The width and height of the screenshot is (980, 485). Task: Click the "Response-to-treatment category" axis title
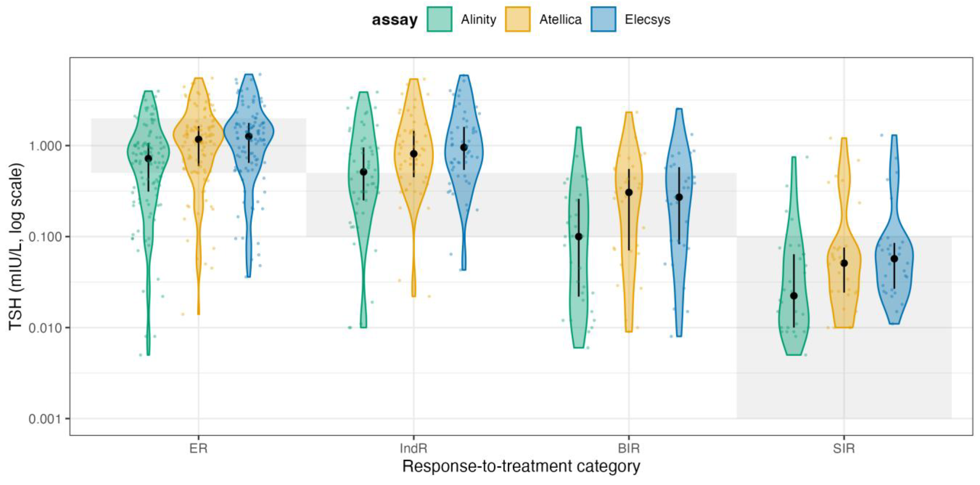point(521,467)
